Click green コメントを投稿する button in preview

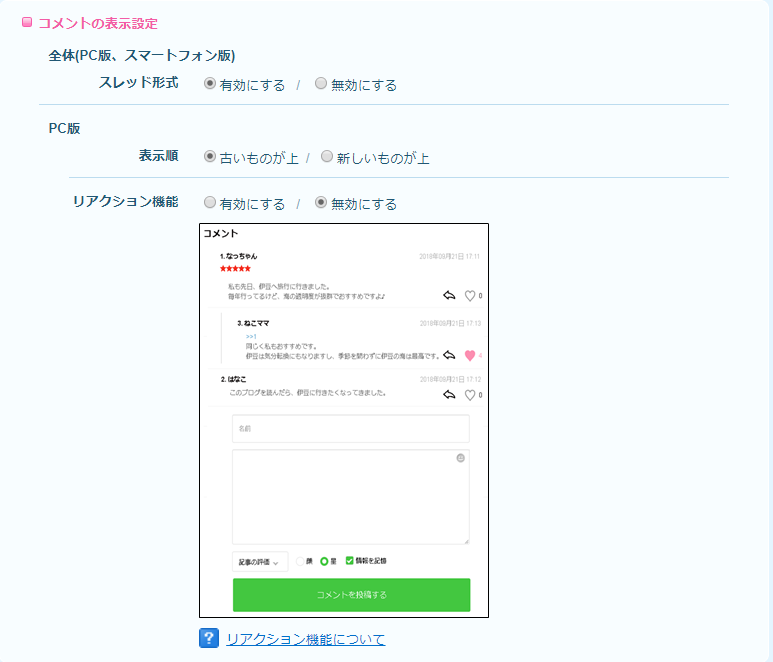coord(351,594)
